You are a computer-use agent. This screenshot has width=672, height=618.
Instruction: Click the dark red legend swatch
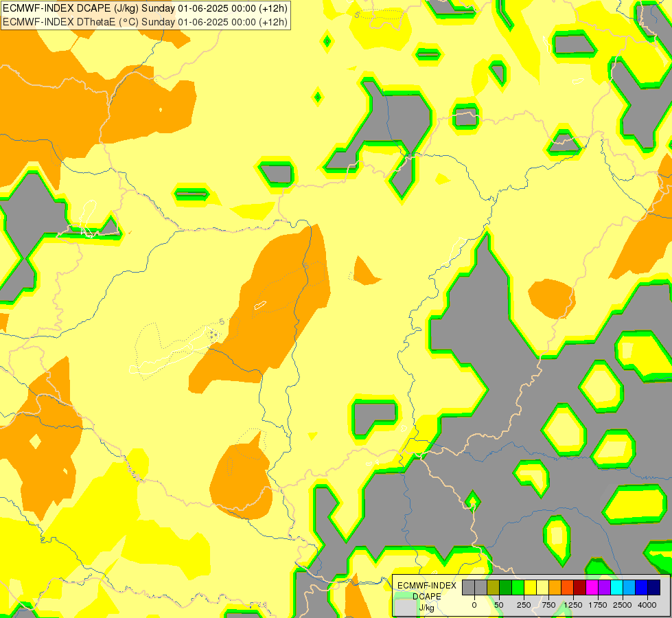pos(579,587)
